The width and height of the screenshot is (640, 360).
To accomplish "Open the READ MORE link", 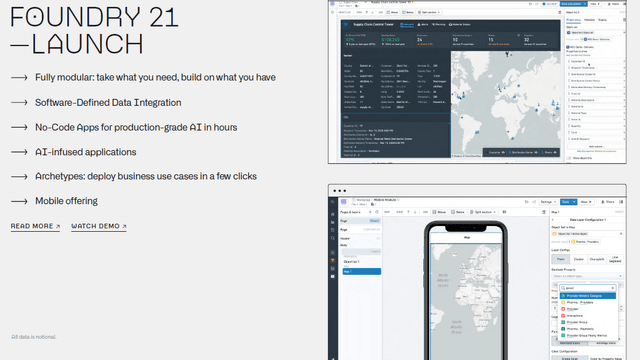I will tap(35, 226).
